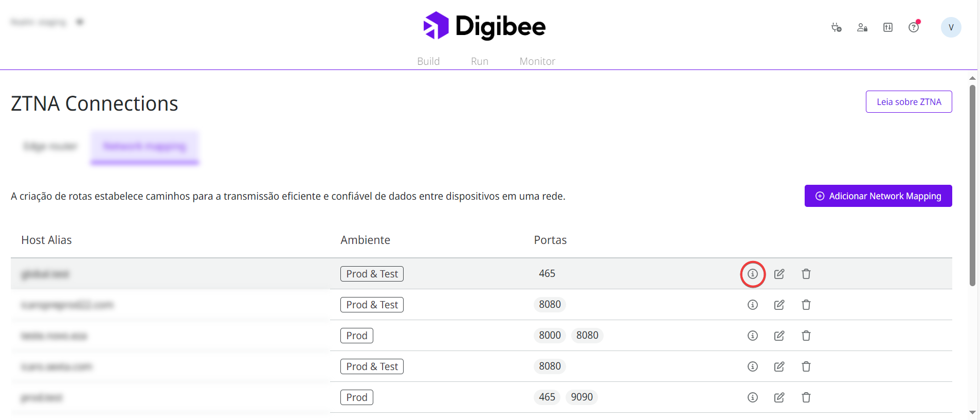Click the info icon for port 465 row
The width and height of the screenshot is (980, 420).
pyautogui.click(x=753, y=274)
